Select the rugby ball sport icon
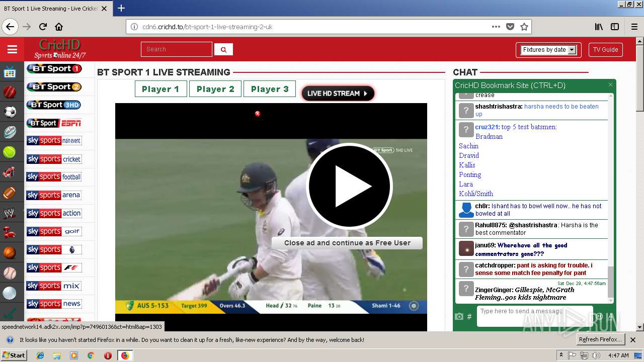This screenshot has height=362, width=644. coord(10,132)
